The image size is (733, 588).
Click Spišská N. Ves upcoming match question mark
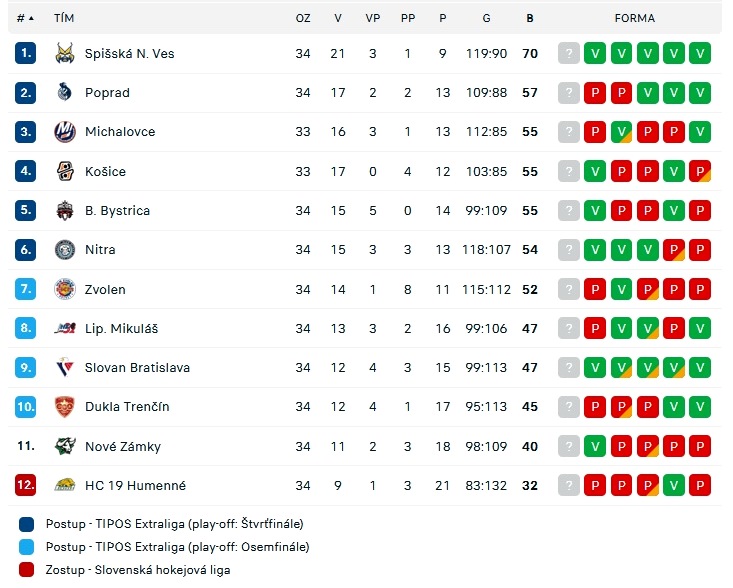click(569, 53)
